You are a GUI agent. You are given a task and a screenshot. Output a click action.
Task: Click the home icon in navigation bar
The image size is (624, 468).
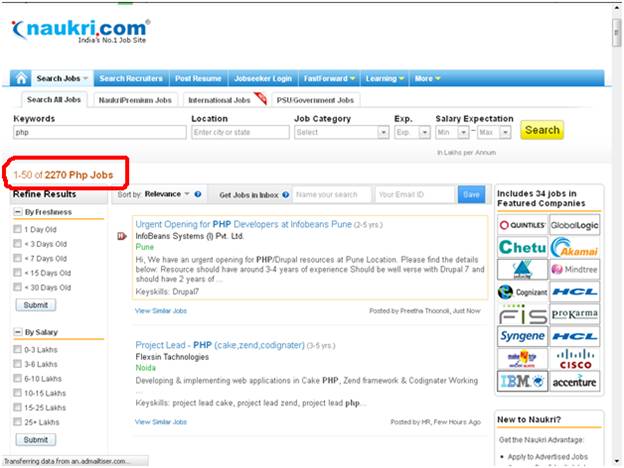21,78
